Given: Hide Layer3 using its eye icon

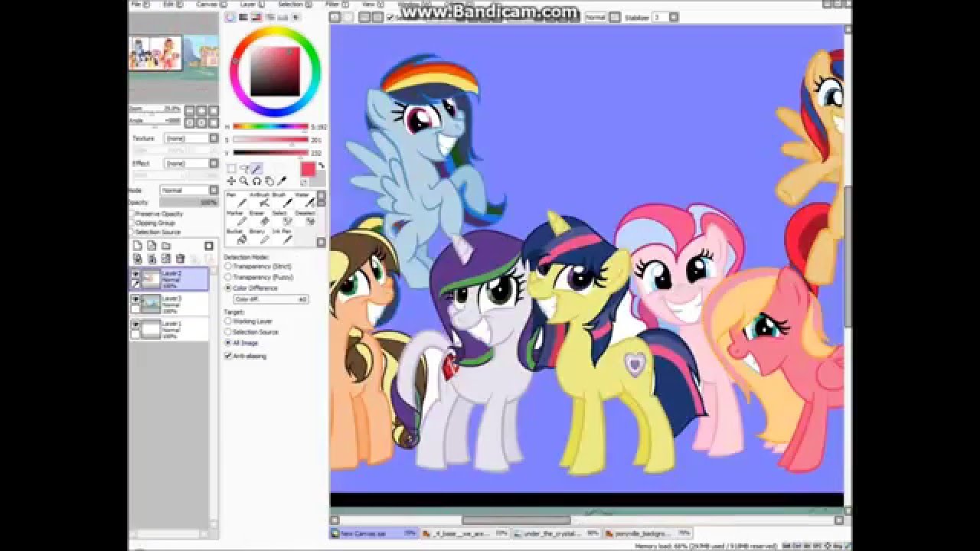Looking at the screenshot, I should 136,299.
